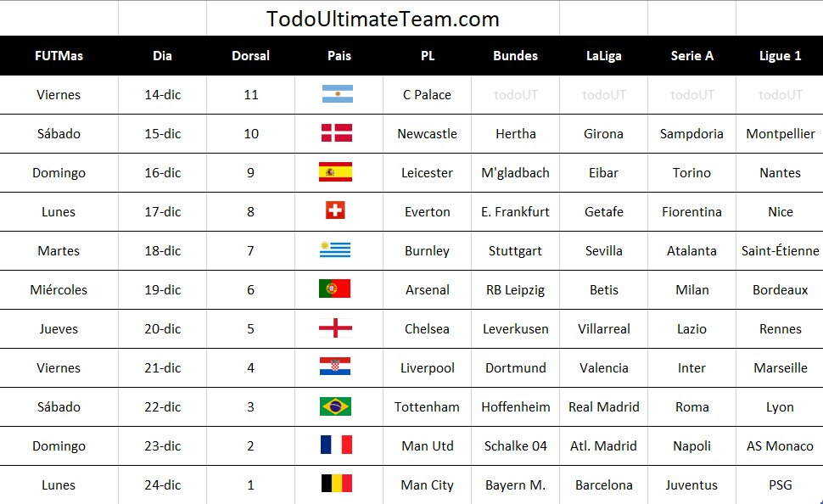Click the Uruguay flag icon
The height and width of the screenshot is (504, 823).
[335, 249]
